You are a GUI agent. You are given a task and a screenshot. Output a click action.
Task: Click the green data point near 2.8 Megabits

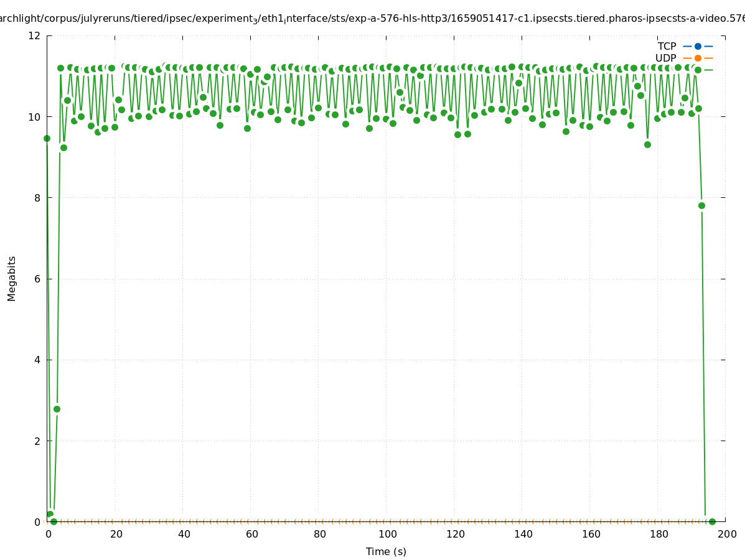pyautogui.click(x=57, y=409)
